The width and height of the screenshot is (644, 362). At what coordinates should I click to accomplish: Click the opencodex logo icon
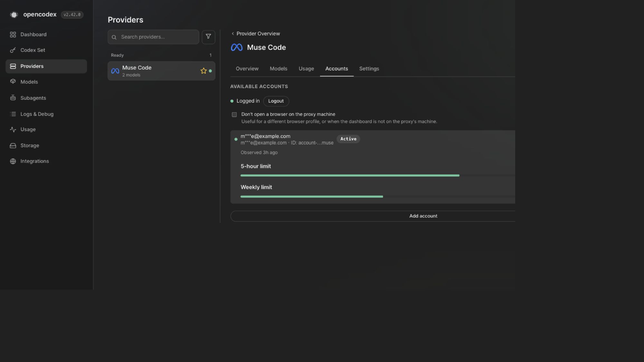[x=14, y=14]
